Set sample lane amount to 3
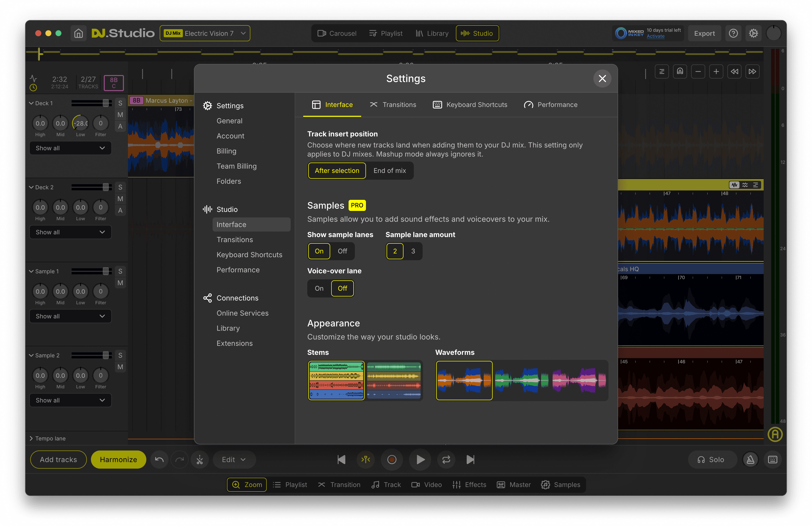The width and height of the screenshot is (812, 526). 413,251
